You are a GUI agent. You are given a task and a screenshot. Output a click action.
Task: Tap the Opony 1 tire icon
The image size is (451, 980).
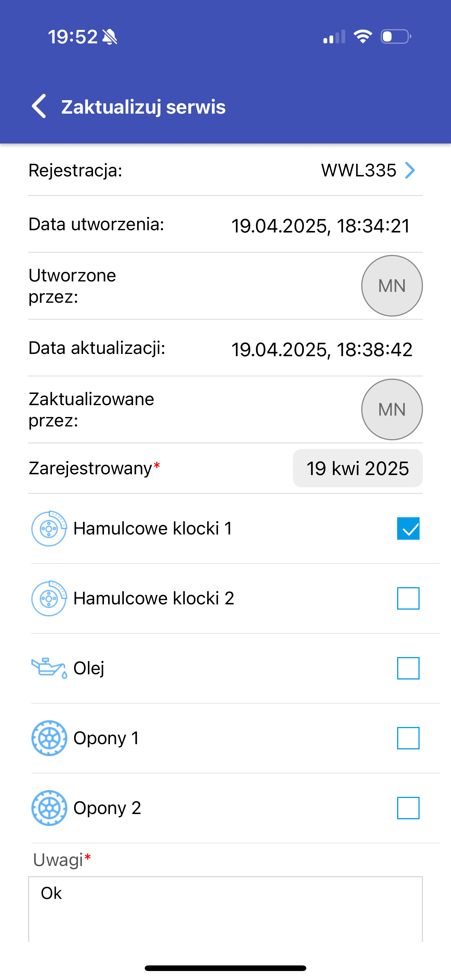(x=49, y=738)
